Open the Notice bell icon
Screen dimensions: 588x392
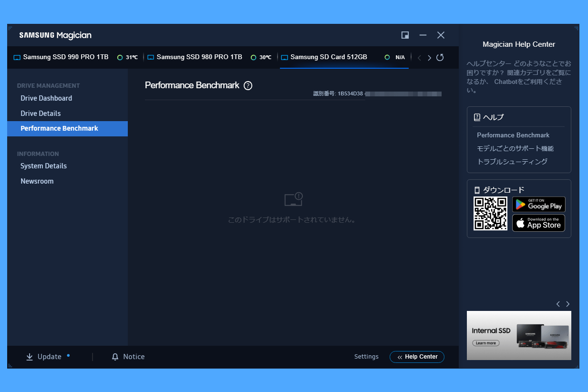coord(115,357)
